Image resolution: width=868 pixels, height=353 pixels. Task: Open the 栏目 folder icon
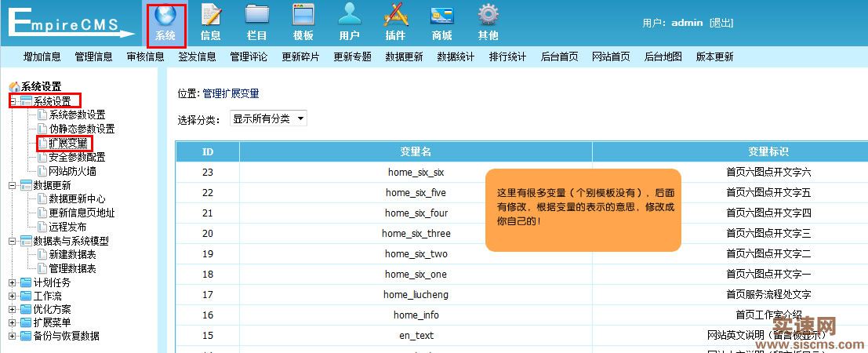[x=257, y=15]
